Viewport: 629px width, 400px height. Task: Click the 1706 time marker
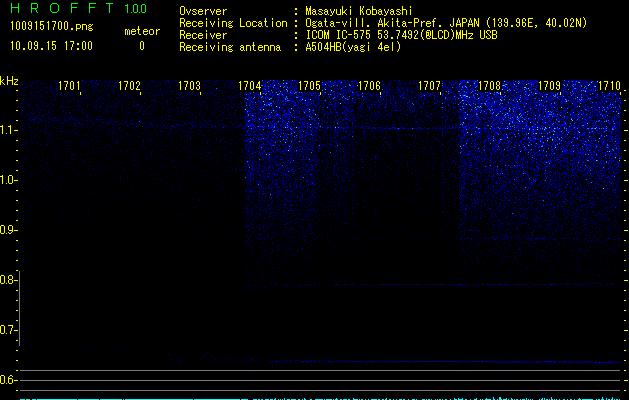369,86
